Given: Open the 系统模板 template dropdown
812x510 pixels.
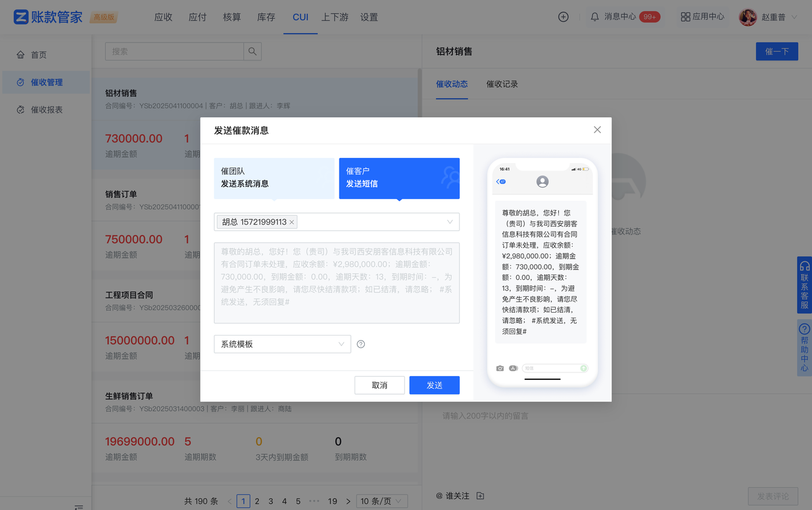Looking at the screenshot, I should [x=282, y=344].
